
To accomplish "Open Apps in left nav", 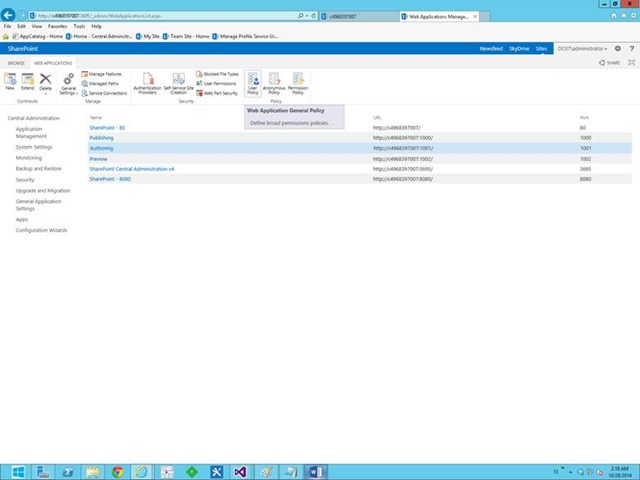I will point(22,220).
